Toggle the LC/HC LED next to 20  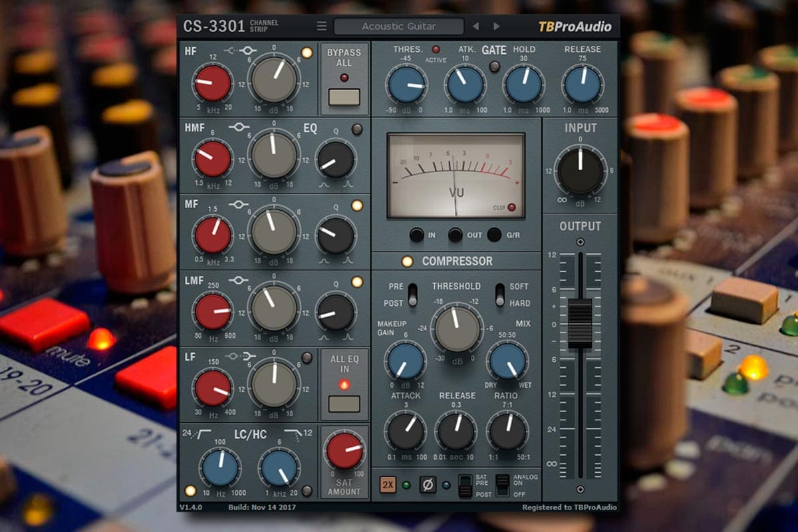(307, 491)
